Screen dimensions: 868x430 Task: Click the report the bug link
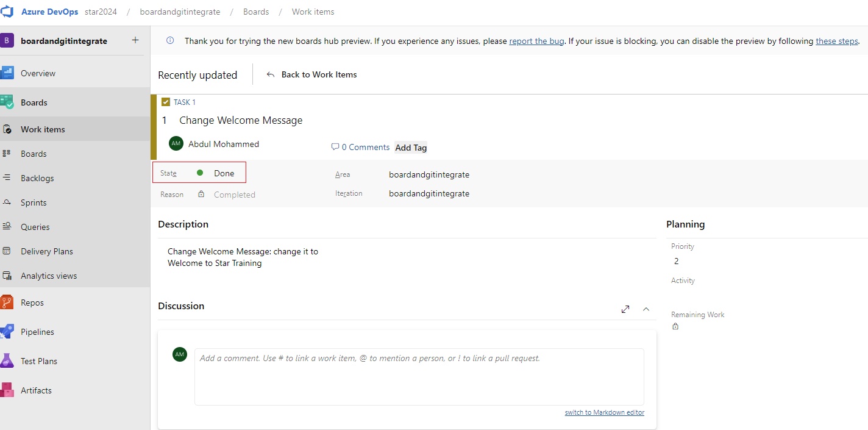point(536,41)
